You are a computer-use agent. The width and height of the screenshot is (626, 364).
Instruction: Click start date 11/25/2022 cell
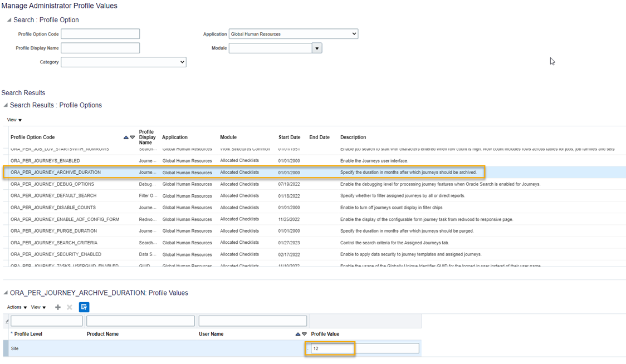tap(289, 219)
